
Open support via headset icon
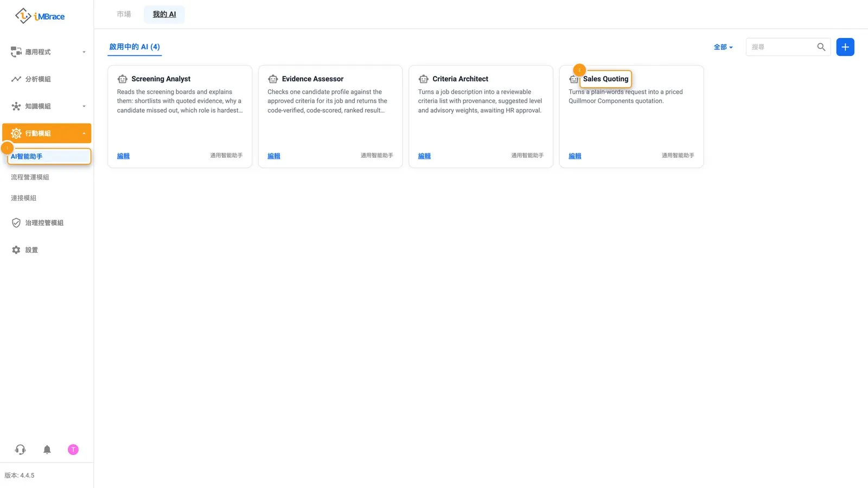(x=20, y=450)
